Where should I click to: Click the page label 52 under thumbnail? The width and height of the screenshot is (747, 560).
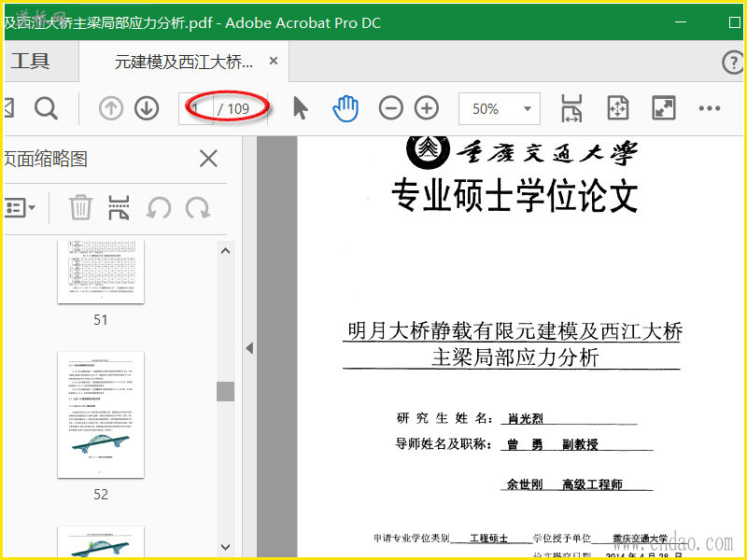101,495
